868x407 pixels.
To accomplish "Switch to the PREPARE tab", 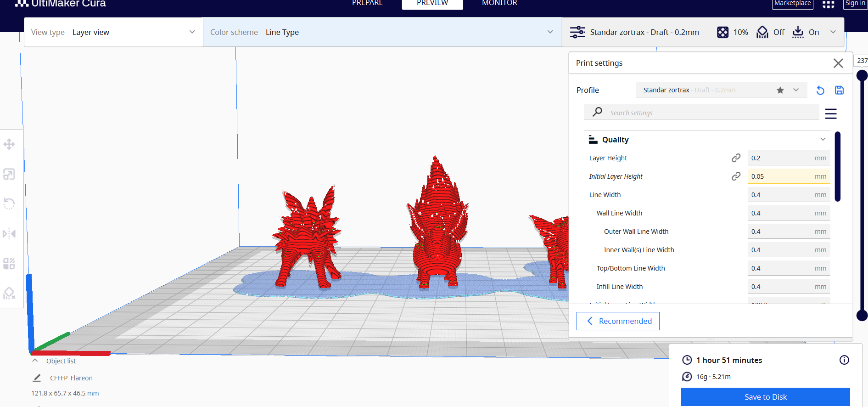I will 367,3.
